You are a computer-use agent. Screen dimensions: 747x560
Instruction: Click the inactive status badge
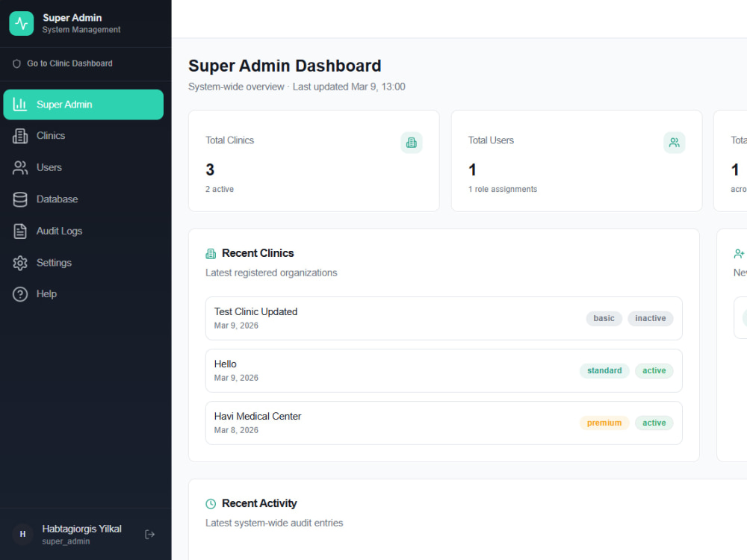[651, 319]
